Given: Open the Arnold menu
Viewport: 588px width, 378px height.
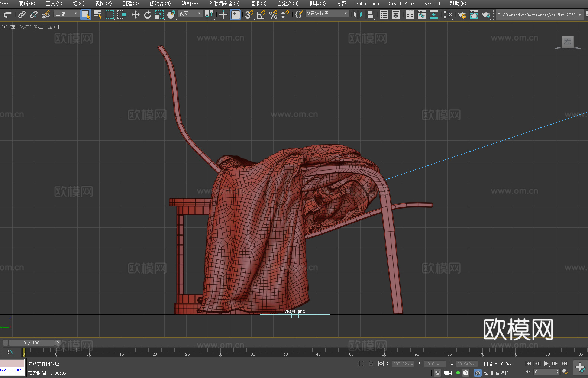Looking at the screenshot, I should pyautogui.click(x=432, y=3).
